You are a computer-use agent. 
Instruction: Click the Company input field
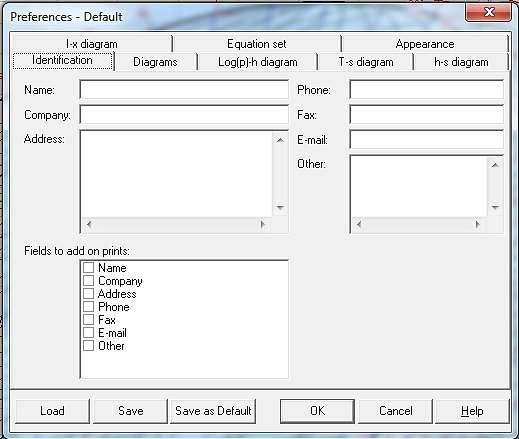click(x=184, y=114)
